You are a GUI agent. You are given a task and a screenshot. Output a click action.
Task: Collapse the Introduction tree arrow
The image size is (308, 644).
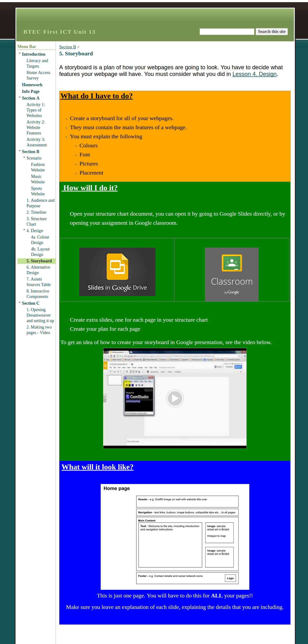pyautogui.click(x=20, y=53)
